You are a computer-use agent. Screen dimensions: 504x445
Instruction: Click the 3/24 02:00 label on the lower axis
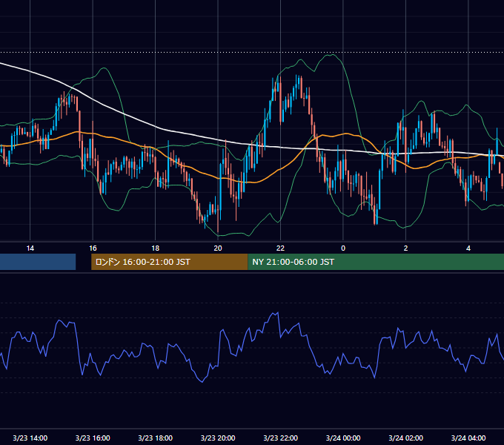[405, 438]
